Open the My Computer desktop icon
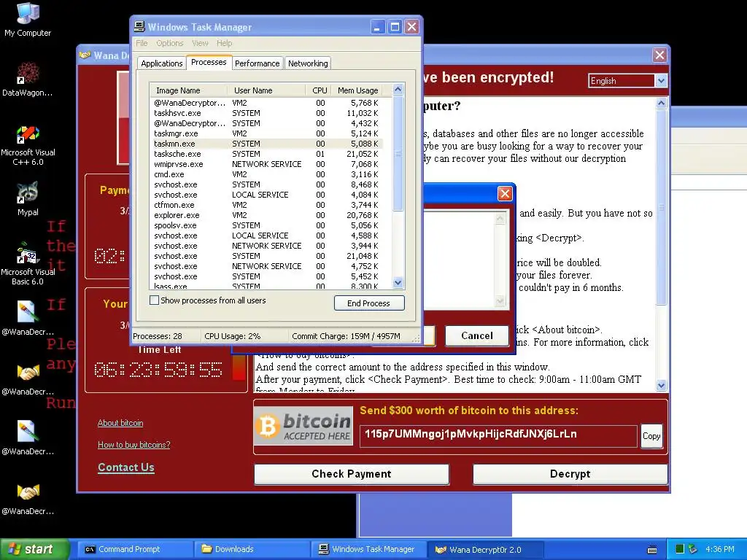Viewport: 747px width, 560px height. click(x=28, y=19)
